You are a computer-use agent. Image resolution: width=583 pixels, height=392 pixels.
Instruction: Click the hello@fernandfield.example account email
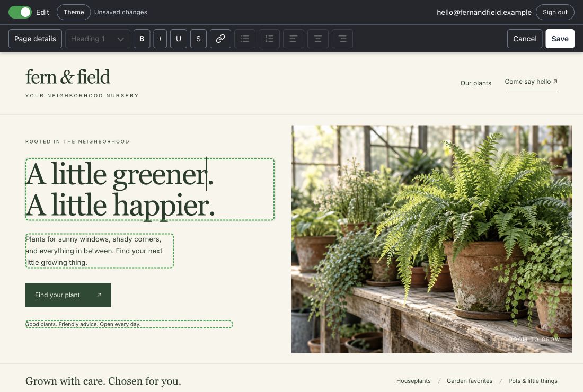coord(484,12)
